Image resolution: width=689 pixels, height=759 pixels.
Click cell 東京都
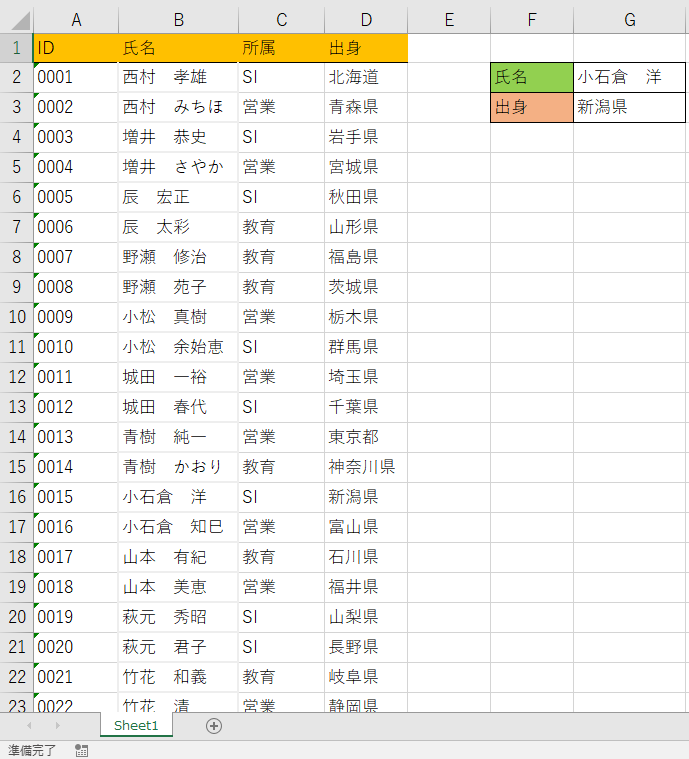pyautogui.click(x=366, y=438)
